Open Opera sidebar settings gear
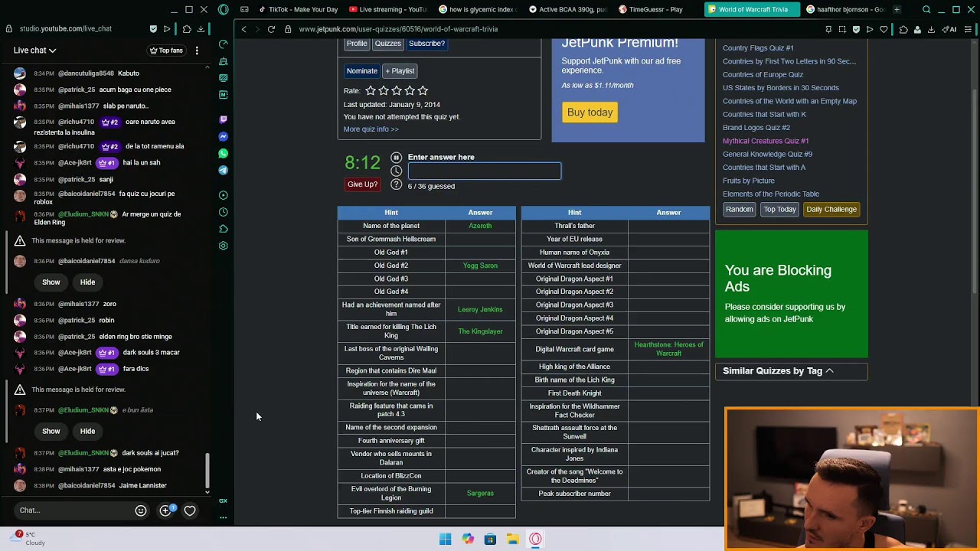Image resolution: width=980 pixels, height=551 pixels. pyautogui.click(x=223, y=246)
